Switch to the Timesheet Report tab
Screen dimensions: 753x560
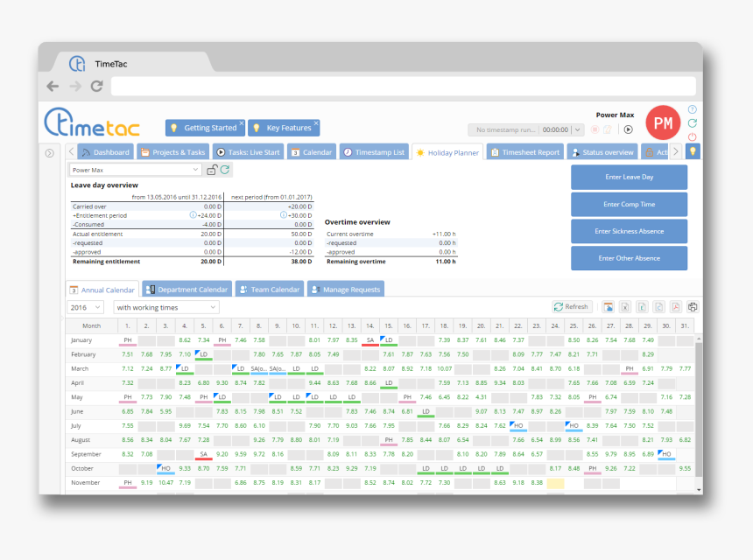click(x=524, y=152)
